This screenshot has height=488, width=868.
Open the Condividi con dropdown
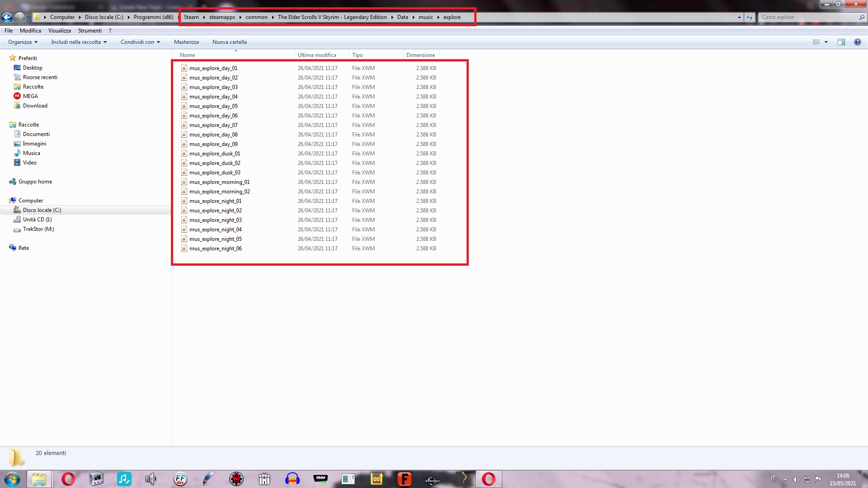click(140, 42)
